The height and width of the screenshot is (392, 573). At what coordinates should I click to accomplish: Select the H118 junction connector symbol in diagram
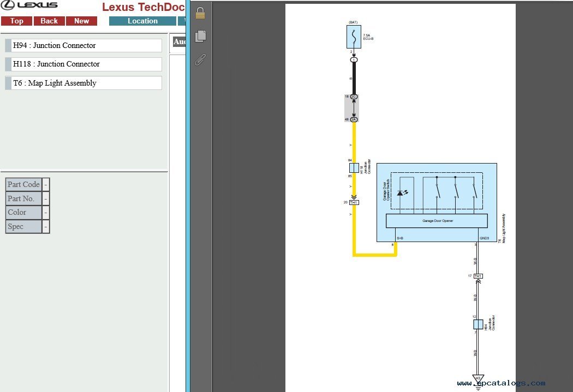point(354,168)
